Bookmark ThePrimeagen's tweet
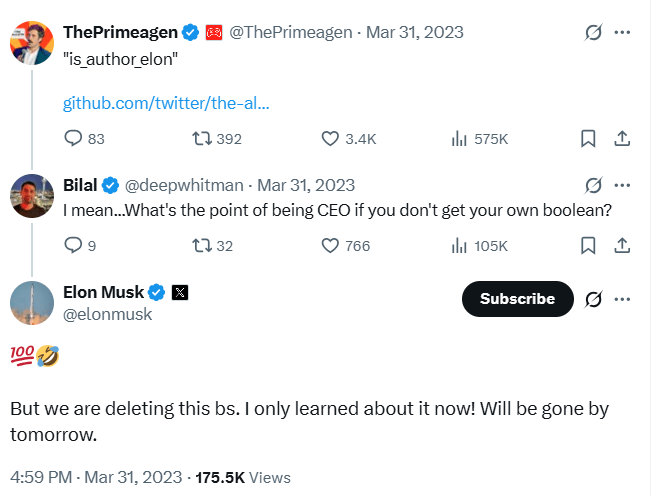 coord(590,139)
